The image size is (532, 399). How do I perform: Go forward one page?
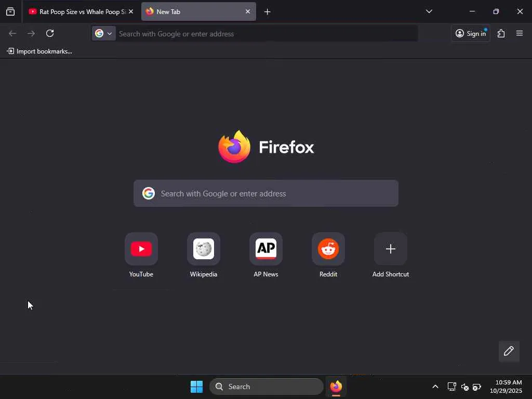coord(31,33)
